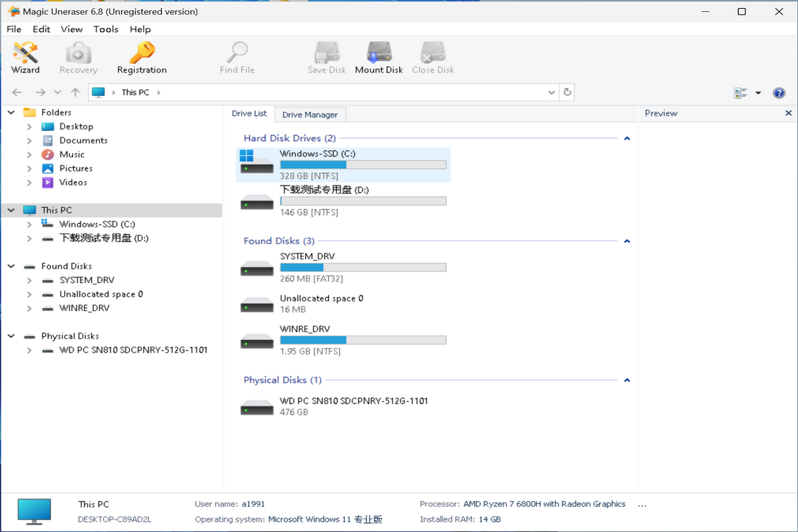Select Windows-SSD (C:) drive icon in Drive List
Viewport: 798px width, 532px height.
256,161
